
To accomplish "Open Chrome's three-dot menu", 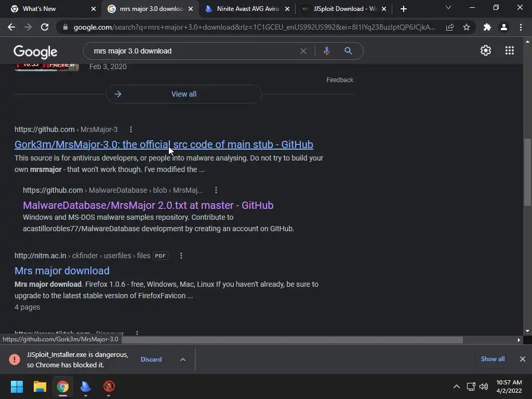I will (x=521, y=27).
